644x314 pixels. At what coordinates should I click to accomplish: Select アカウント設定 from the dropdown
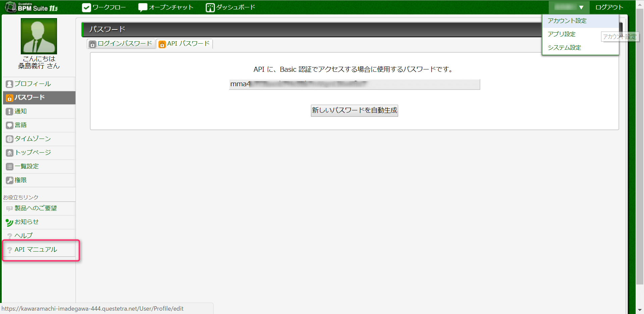(x=580, y=21)
